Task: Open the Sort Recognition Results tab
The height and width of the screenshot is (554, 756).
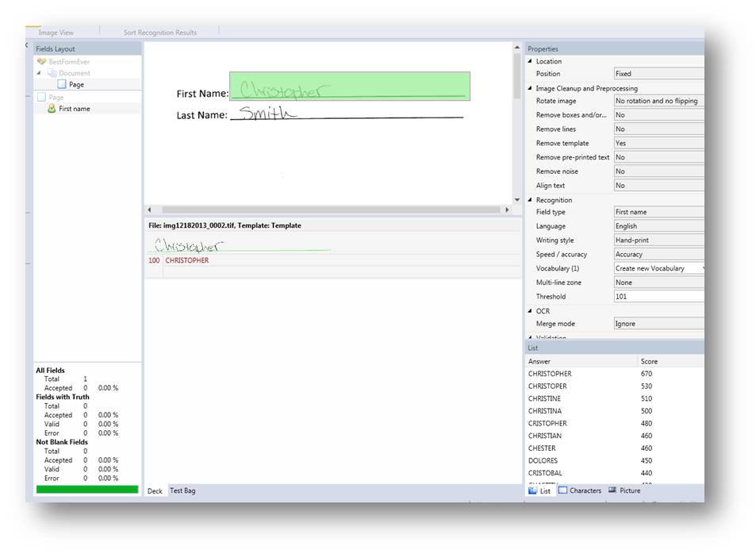Action: (x=159, y=33)
